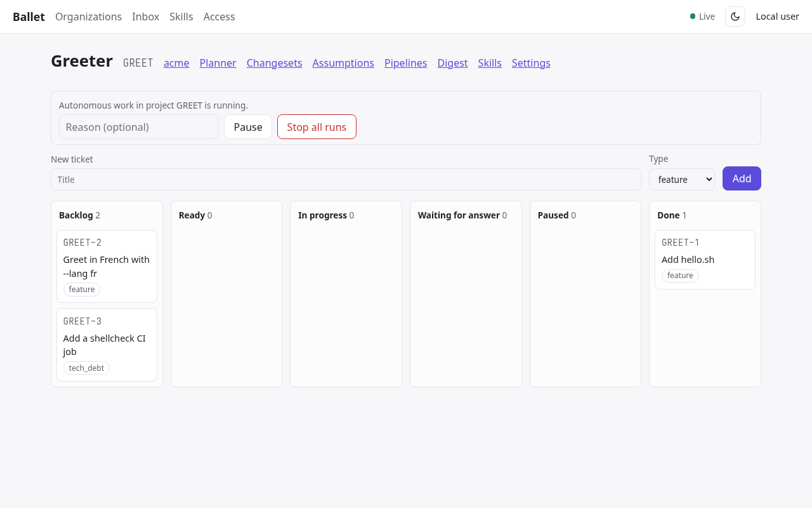The width and height of the screenshot is (812, 508).
Task: Click the GREET project key label
Action: click(138, 63)
